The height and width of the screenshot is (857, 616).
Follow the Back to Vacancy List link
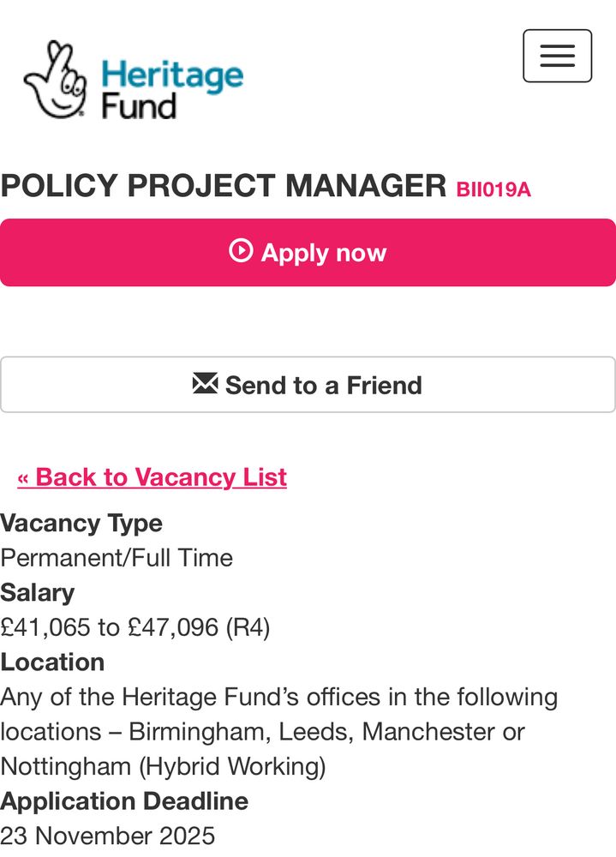coord(152,477)
